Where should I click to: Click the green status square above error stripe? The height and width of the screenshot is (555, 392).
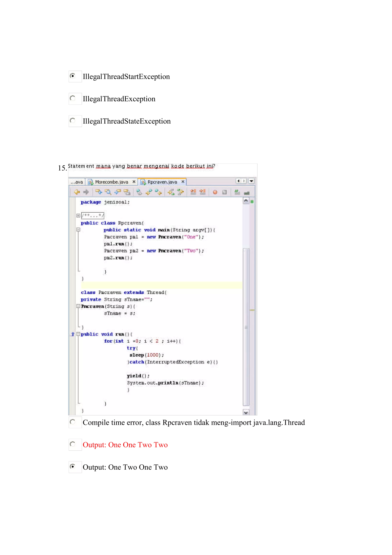point(252,202)
